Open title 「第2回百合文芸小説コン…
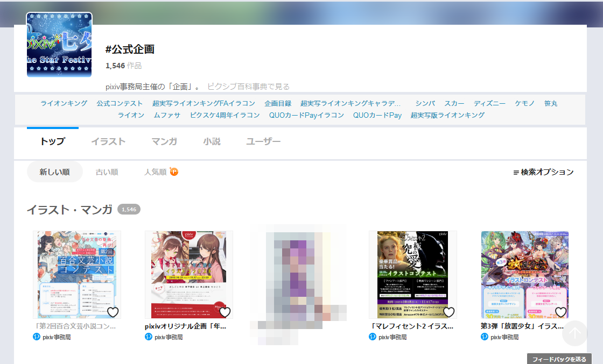The height and width of the screenshot is (364, 603). tap(75, 326)
